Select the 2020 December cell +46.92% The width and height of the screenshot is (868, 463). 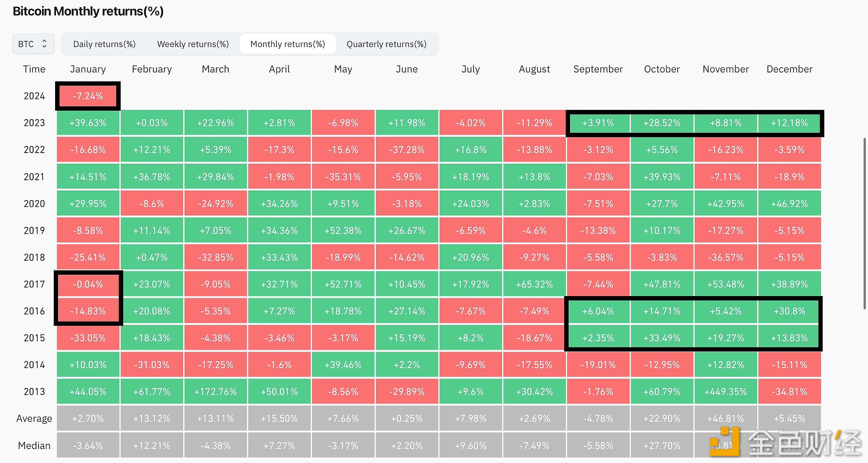pos(790,204)
